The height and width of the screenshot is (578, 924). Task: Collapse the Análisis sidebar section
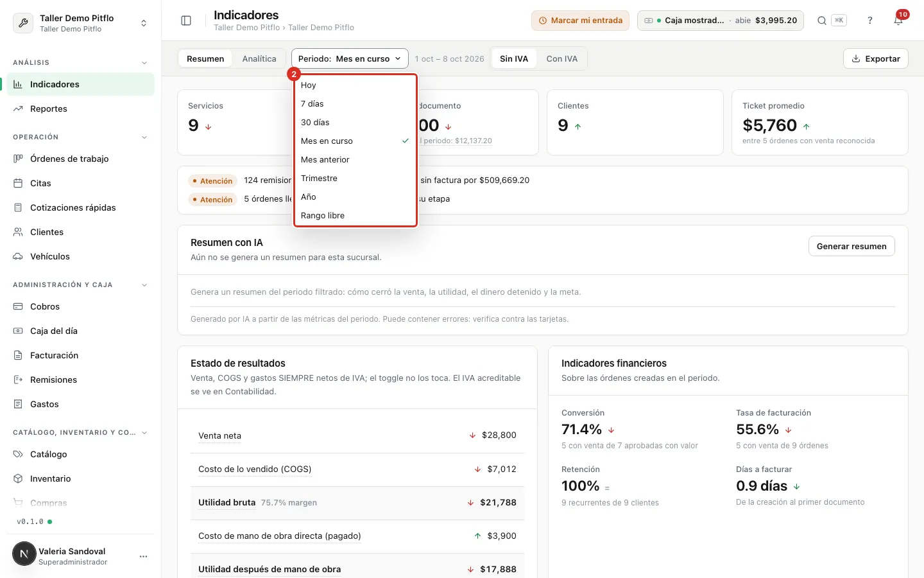pos(144,62)
